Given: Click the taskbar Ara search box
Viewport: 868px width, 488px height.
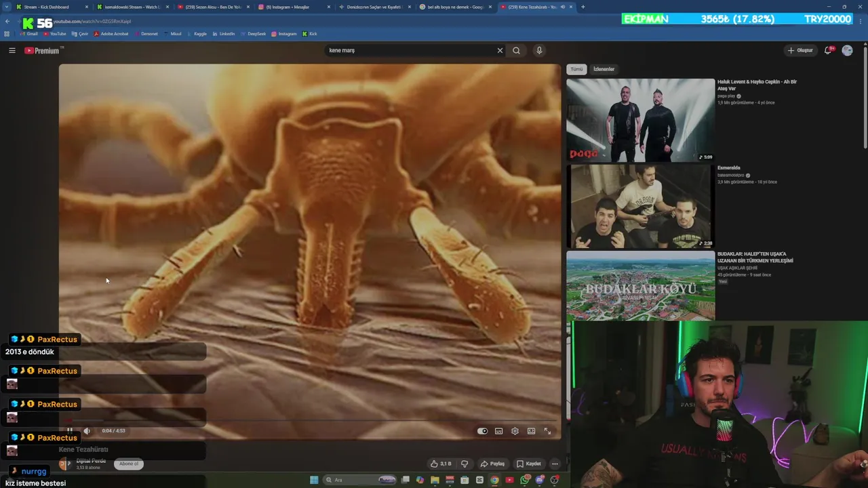Looking at the screenshot, I should 361,480.
